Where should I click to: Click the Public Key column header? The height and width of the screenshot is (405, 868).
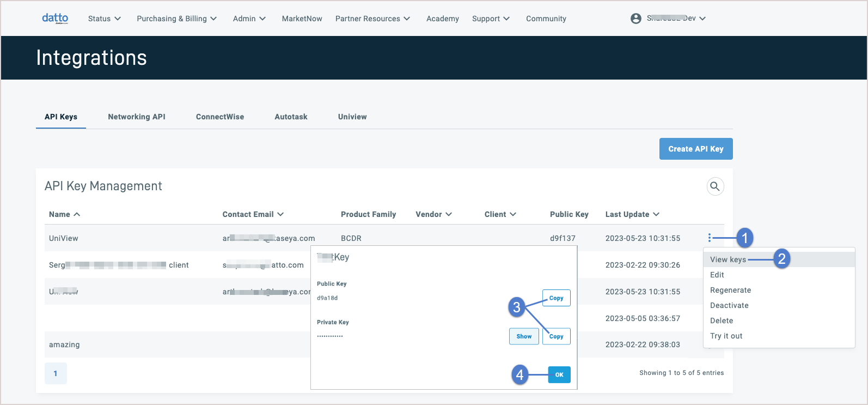tap(569, 214)
